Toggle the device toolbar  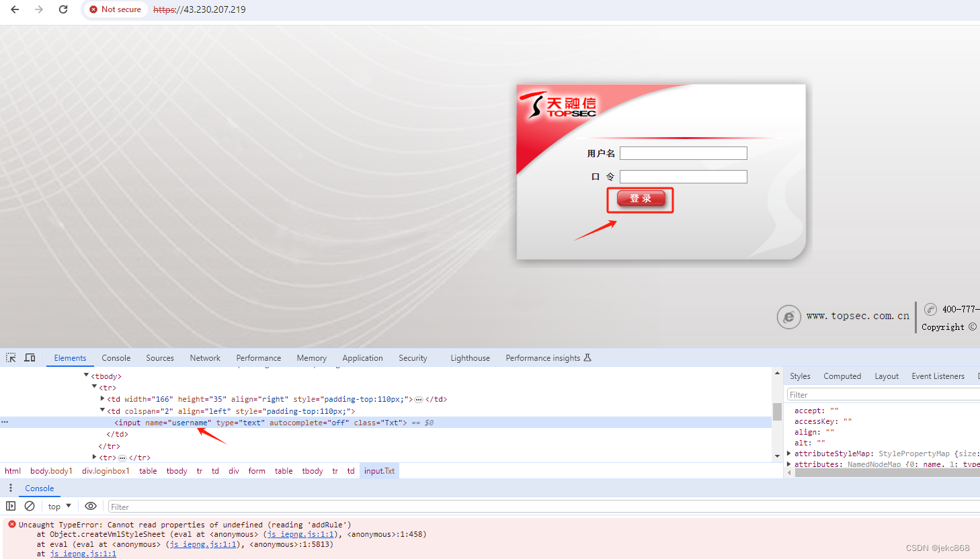[x=30, y=357]
